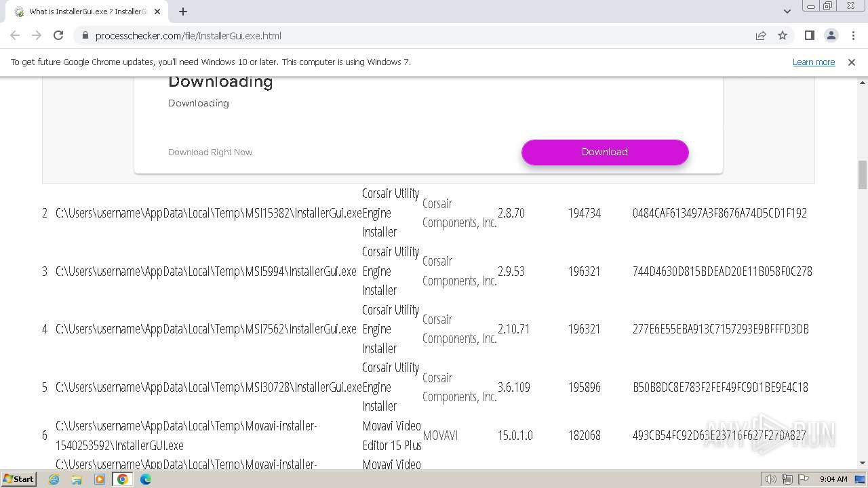
Task: Open Chrome profile avatar
Action: 831,35
